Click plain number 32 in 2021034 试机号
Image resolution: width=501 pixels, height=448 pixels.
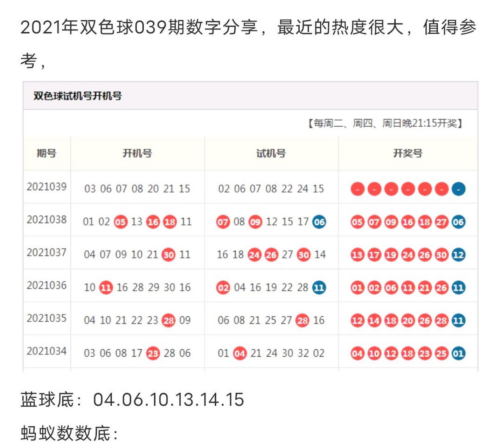pos(304,353)
